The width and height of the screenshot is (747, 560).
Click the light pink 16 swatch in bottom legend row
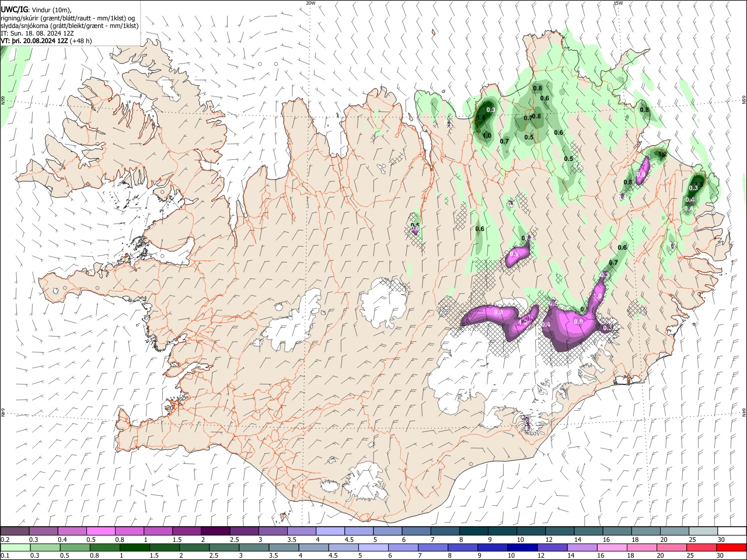tap(611, 547)
